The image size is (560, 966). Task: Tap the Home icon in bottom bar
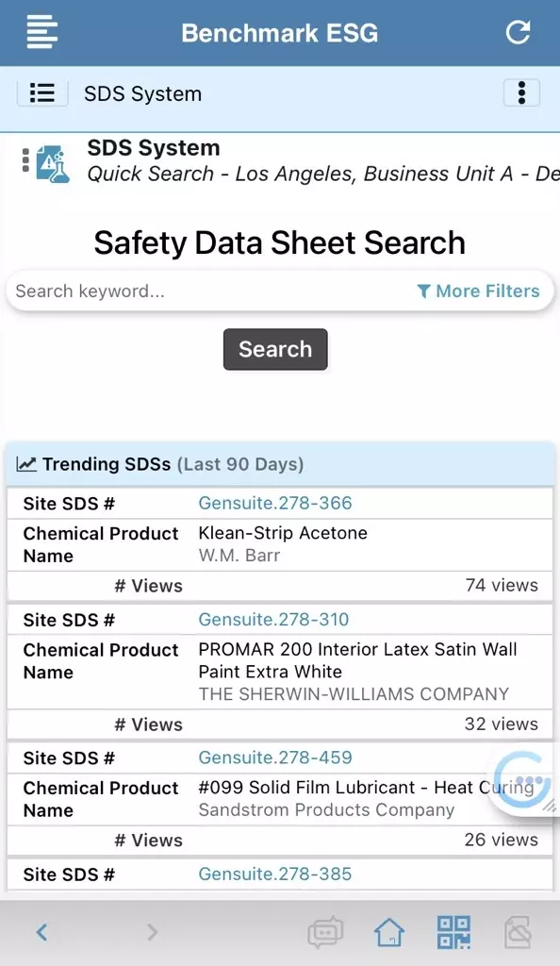tap(389, 933)
